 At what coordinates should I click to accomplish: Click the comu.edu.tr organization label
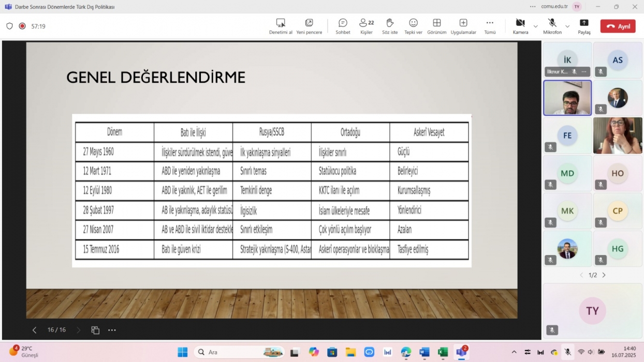(x=554, y=7)
